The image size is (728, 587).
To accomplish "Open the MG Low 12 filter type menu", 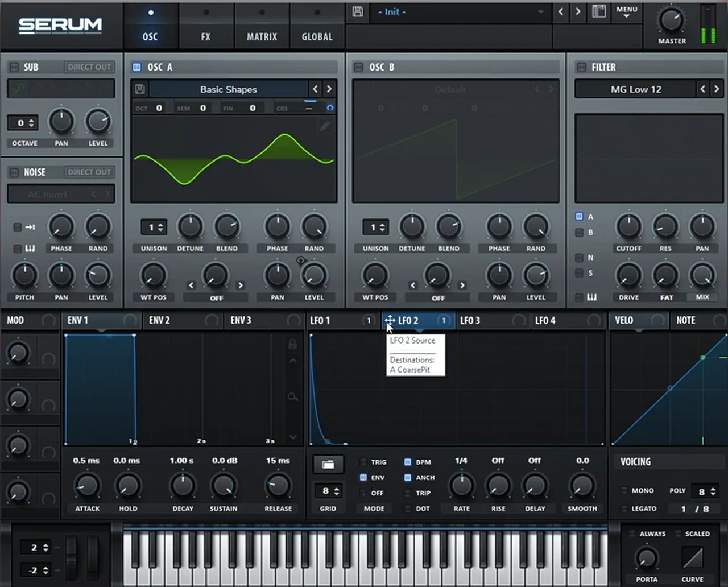I will 635,89.
